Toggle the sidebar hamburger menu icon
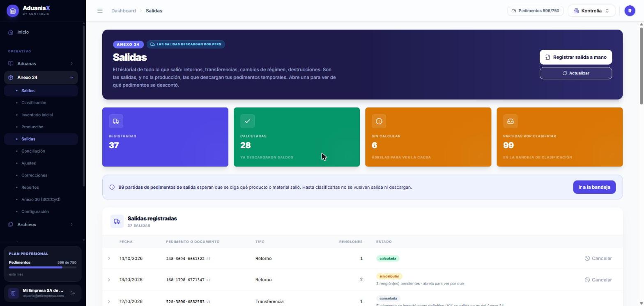This screenshot has height=306, width=644. (100, 11)
